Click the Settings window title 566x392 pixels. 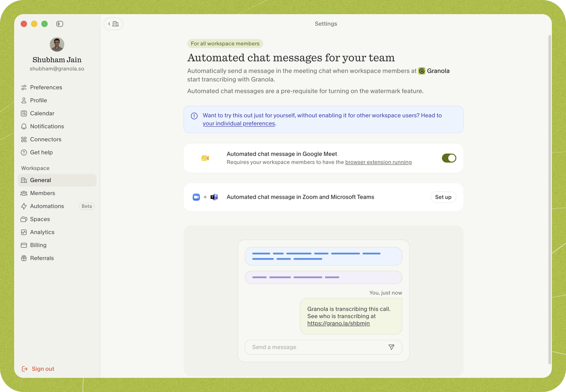[x=326, y=24]
